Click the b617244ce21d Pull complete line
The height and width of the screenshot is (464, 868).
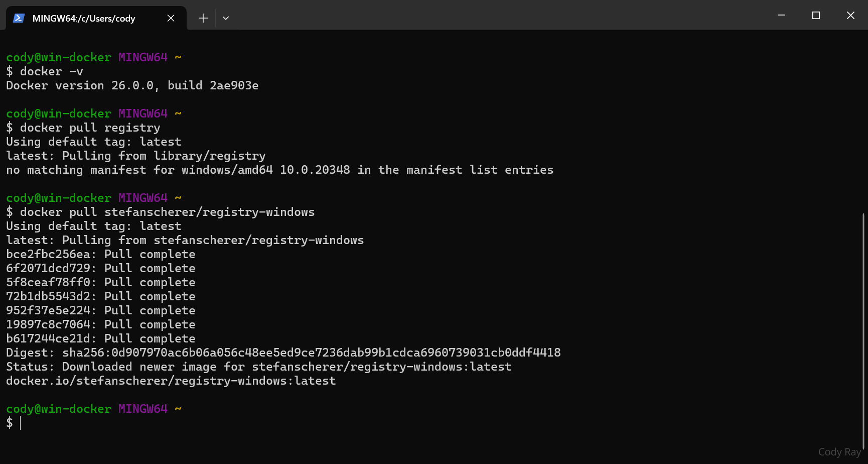pyautogui.click(x=100, y=339)
